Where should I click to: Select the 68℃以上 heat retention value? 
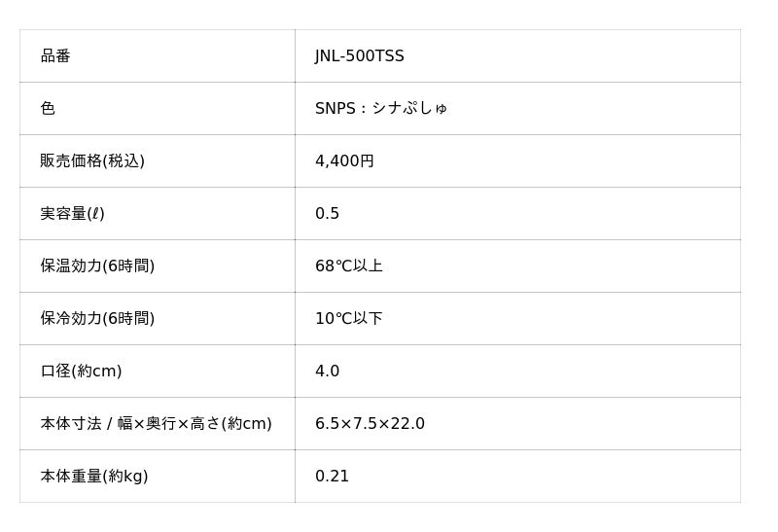point(348,266)
